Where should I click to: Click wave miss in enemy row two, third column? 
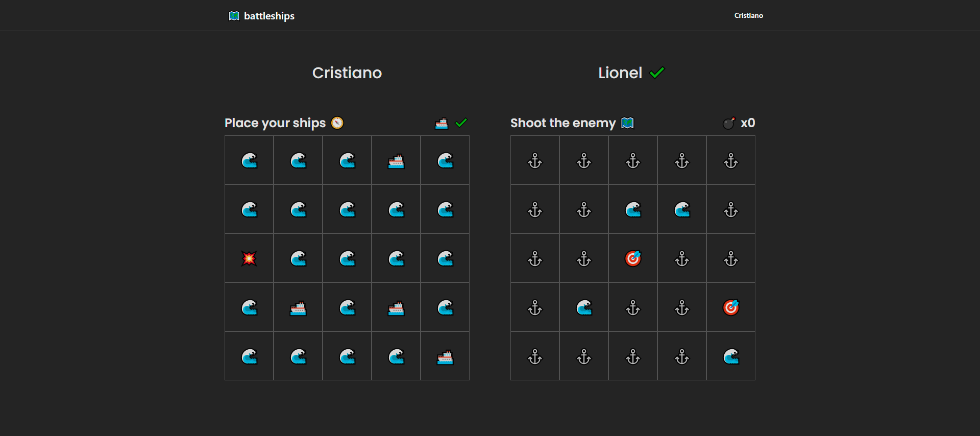[x=633, y=209]
